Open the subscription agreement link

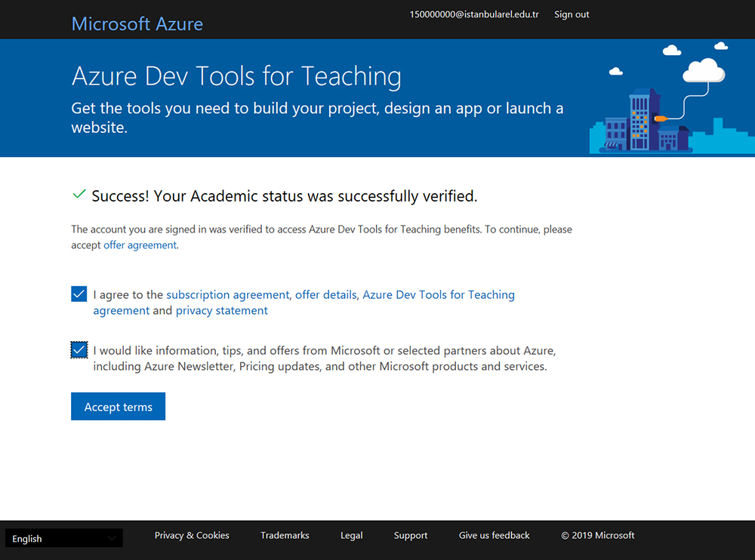228,294
